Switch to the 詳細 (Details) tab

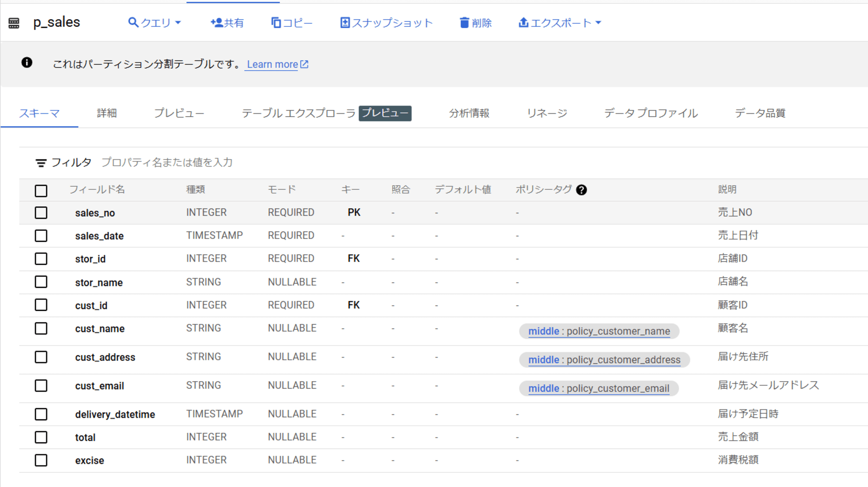pyautogui.click(x=105, y=113)
